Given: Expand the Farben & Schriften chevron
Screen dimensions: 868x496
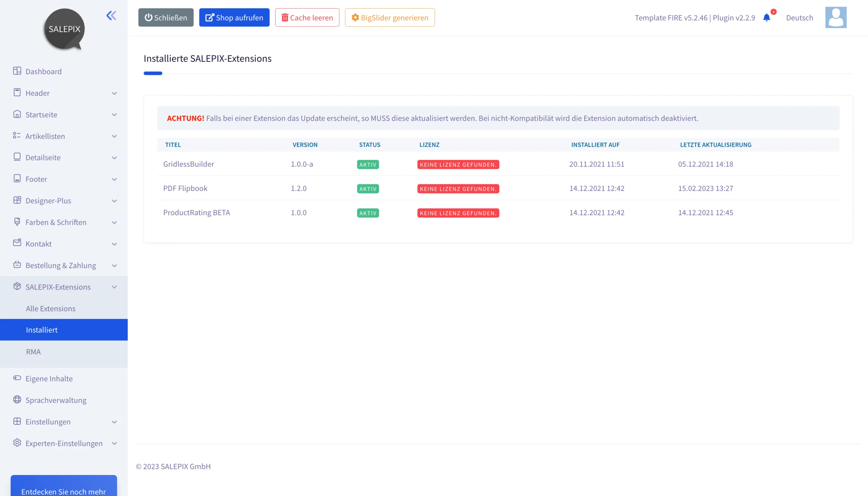Looking at the screenshot, I should click(114, 223).
